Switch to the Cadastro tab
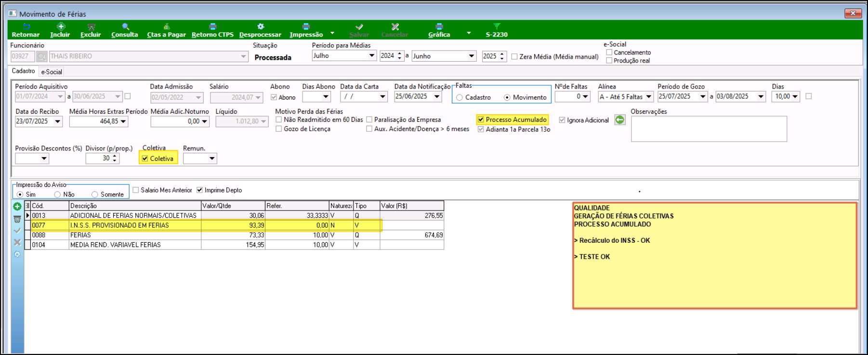 point(24,71)
